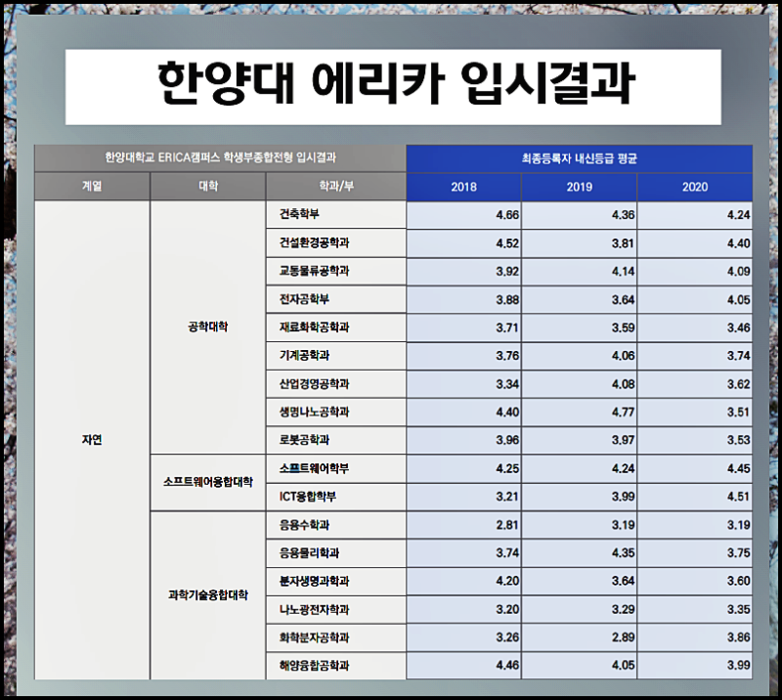Click the 전자공학부 department row
Image resolution: width=782 pixels, height=700 pixels.
point(336,299)
